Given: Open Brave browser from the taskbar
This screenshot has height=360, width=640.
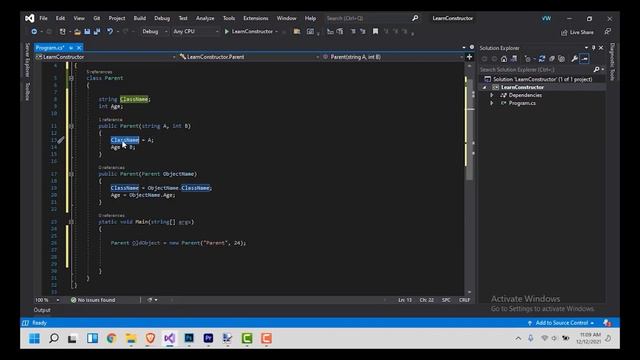Looking at the screenshot, I should tap(150, 338).
